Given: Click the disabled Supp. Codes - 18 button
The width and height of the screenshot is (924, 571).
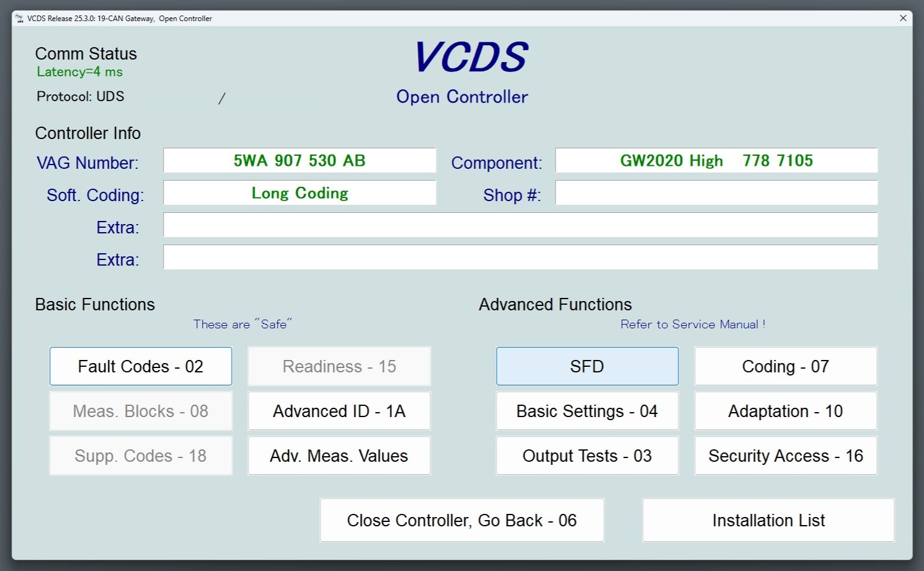Looking at the screenshot, I should coord(141,456).
